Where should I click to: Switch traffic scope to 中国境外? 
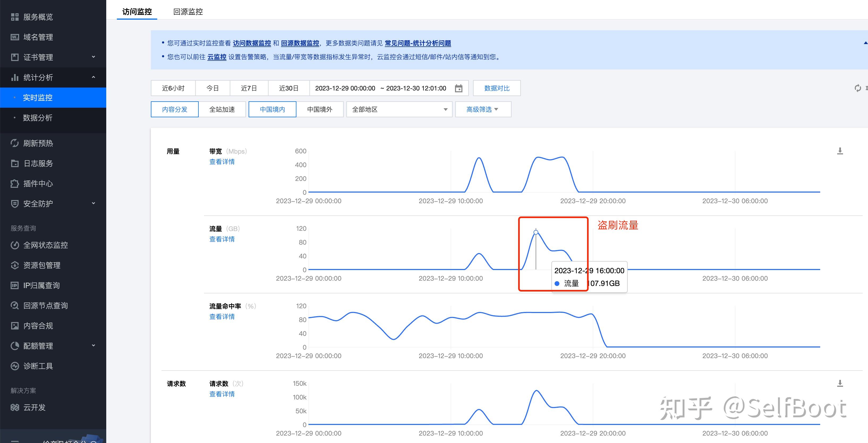[x=320, y=109]
